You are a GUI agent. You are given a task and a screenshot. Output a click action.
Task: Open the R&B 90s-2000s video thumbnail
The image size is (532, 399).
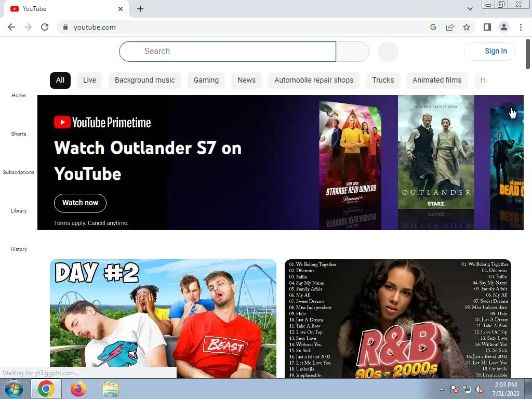[x=398, y=318]
